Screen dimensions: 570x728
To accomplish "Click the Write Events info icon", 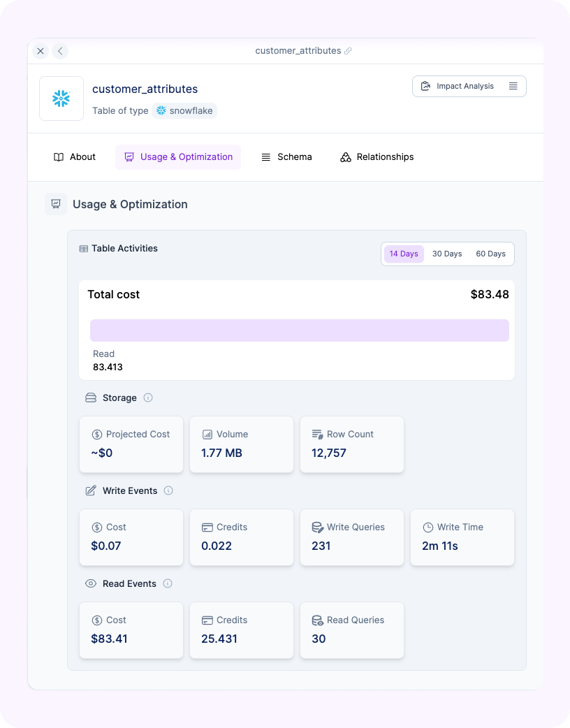I will pyautogui.click(x=168, y=490).
